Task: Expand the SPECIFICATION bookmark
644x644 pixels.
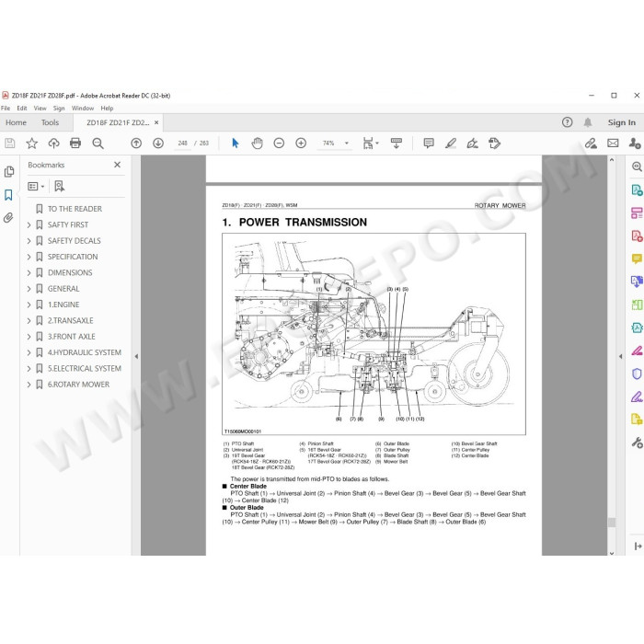Action: pos(29,257)
